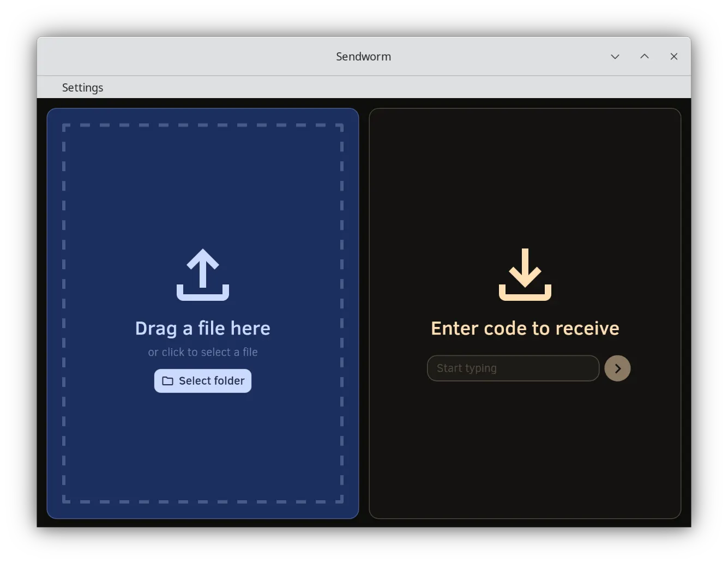The width and height of the screenshot is (728, 564).
Task: Click the Sendworm window title
Action: point(364,57)
